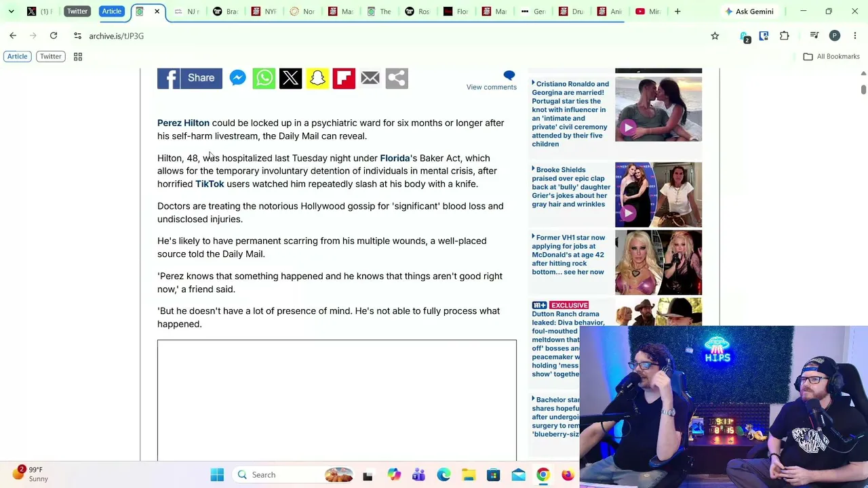Open Microsoft Store from the taskbar

point(494,475)
